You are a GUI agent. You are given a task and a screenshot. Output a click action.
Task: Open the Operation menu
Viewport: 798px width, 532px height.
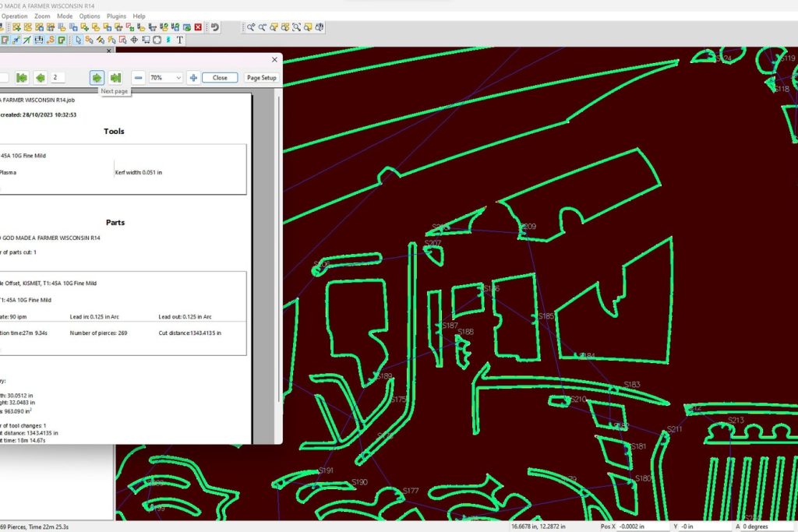click(x=15, y=16)
